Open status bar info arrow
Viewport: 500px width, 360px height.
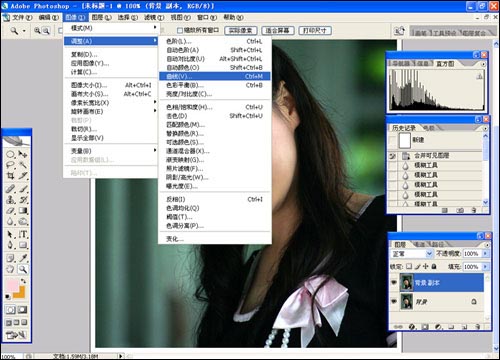click(120, 356)
